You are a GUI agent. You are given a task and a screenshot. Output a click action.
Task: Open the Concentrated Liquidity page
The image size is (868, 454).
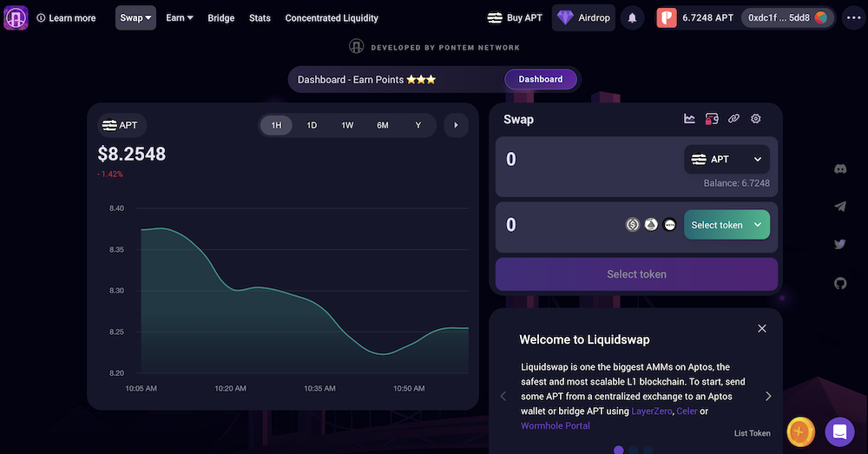(x=332, y=18)
